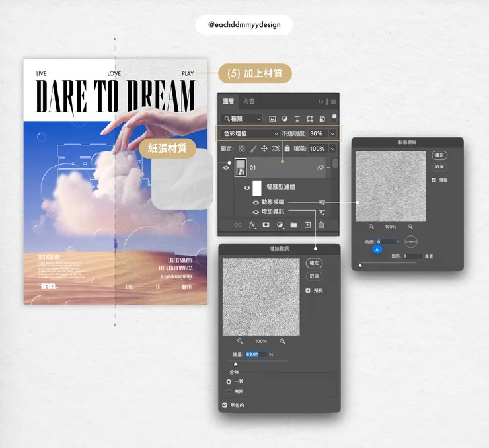Switch to the 內容 tab
Screen dimensions: 489x448
(249, 101)
